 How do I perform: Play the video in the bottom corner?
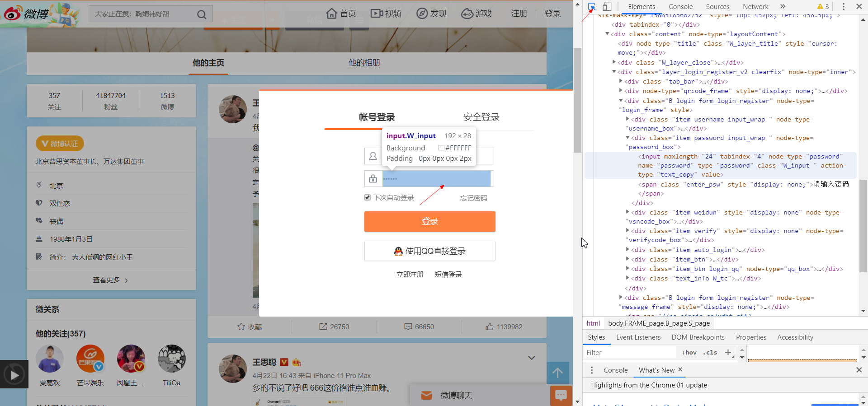pos(14,374)
